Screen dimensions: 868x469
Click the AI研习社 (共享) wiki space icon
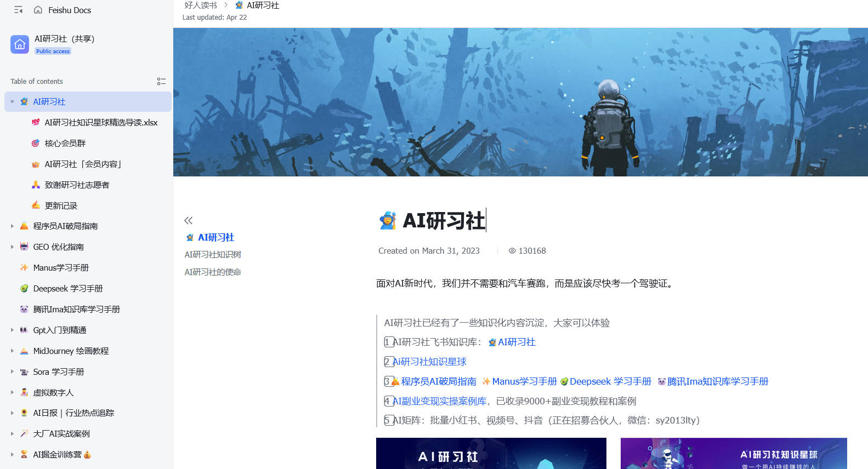point(20,44)
